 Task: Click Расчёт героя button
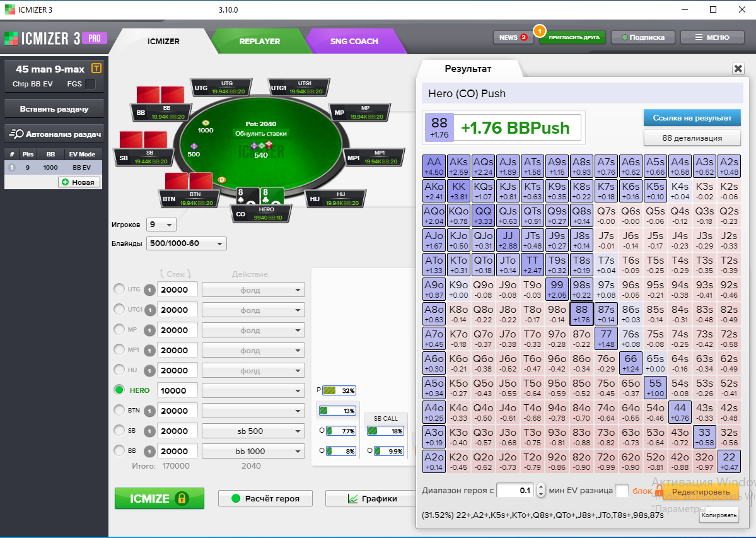click(x=265, y=498)
